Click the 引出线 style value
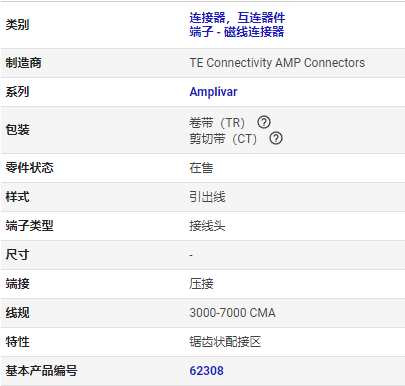 coord(207,197)
